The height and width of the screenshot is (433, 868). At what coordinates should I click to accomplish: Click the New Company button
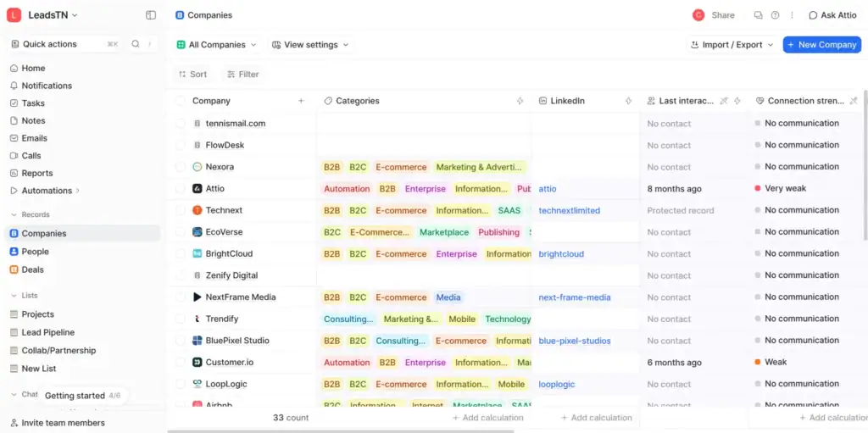pyautogui.click(x=821, y=45)
